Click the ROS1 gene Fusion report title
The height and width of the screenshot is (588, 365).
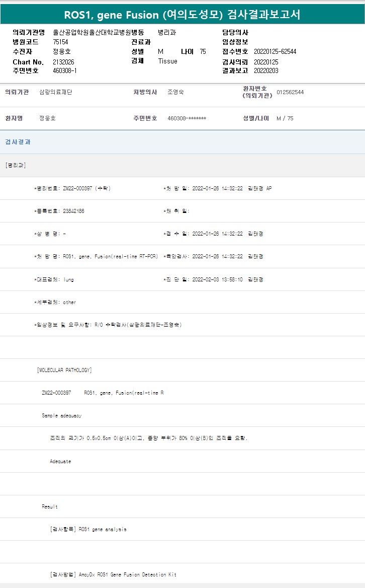point(182,15)
